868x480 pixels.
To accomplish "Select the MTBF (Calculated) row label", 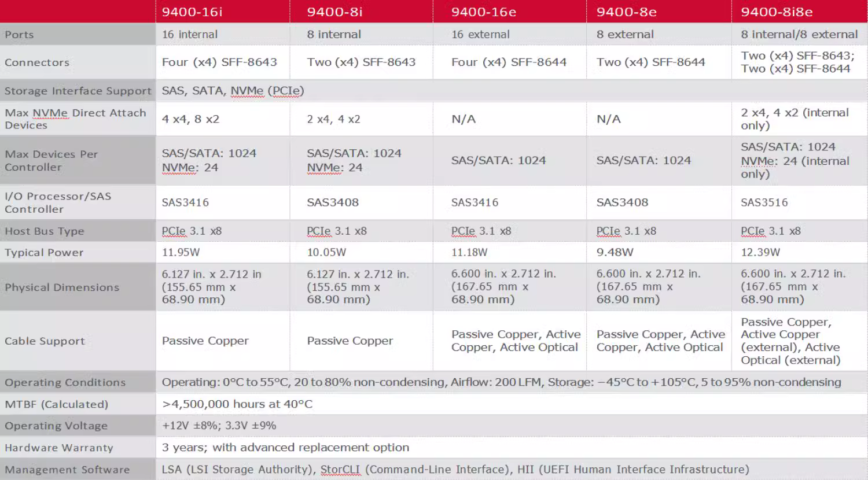I will pyautogui.click(x=56, y=404).
